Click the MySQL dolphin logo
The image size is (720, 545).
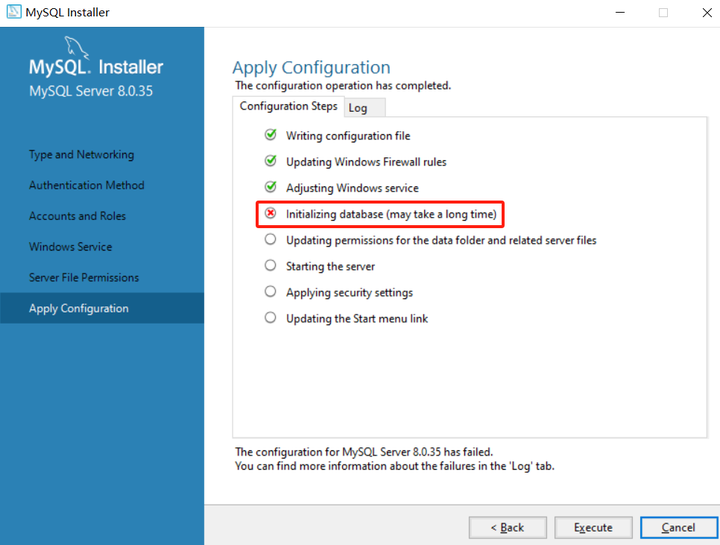(x=76, y=47)
